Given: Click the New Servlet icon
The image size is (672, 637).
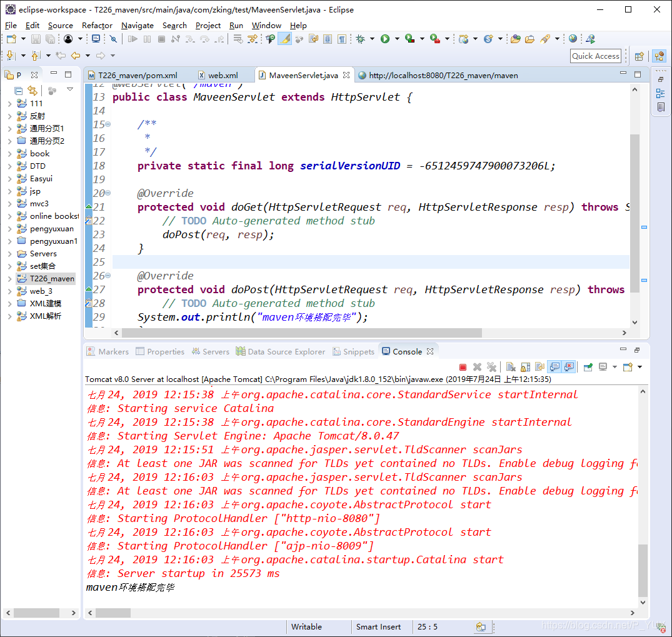Looking at the screenshot, I should (x=488, y=39).
